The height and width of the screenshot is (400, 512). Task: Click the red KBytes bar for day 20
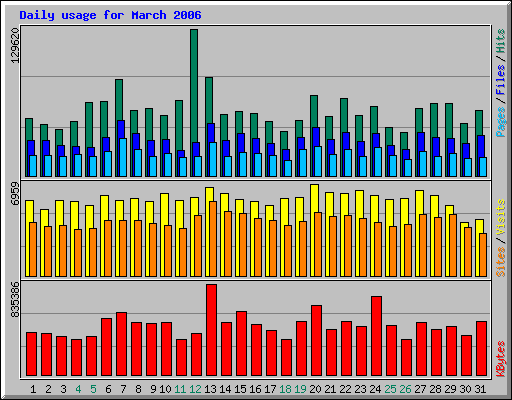[316, 341]
